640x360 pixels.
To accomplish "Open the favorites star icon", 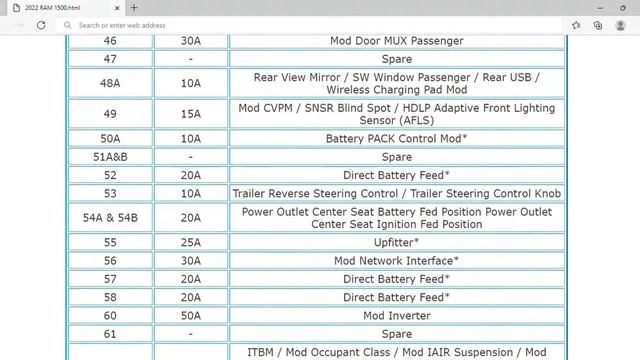I will (576, 25).
